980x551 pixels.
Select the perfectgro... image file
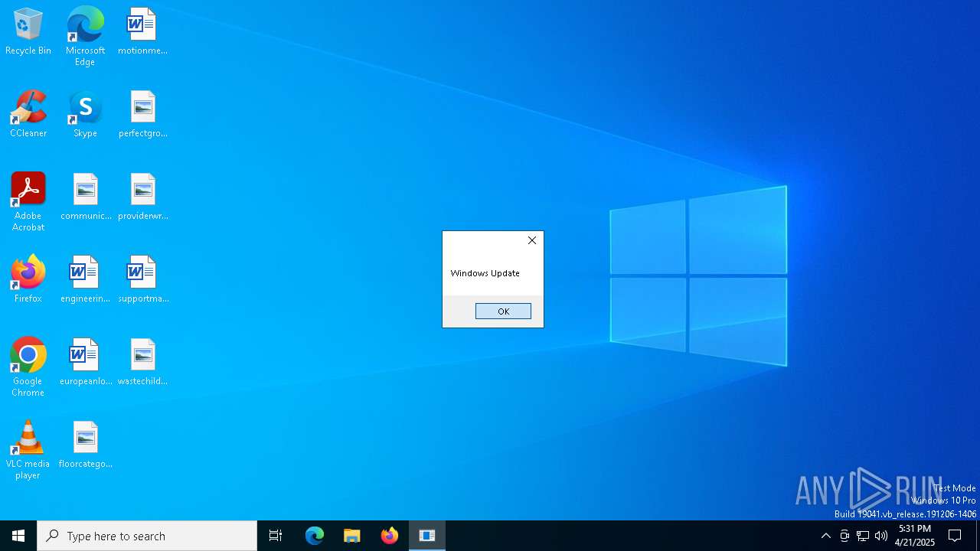(x=142, y=114)
